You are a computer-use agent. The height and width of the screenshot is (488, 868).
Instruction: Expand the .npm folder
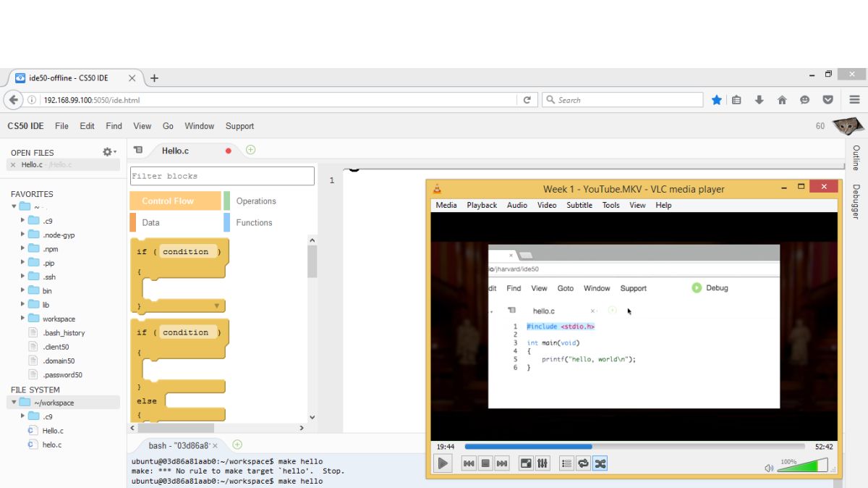[22, 248]
